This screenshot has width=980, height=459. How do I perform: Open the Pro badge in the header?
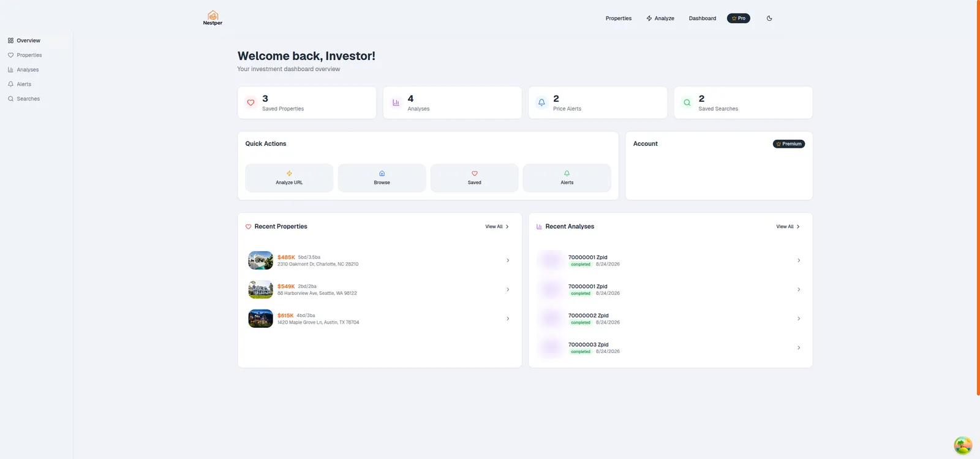click(x=739, y=18)
